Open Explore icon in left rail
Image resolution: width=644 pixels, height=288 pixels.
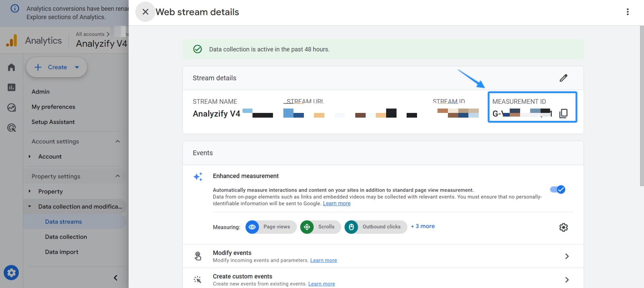click(x=11, y=108)
